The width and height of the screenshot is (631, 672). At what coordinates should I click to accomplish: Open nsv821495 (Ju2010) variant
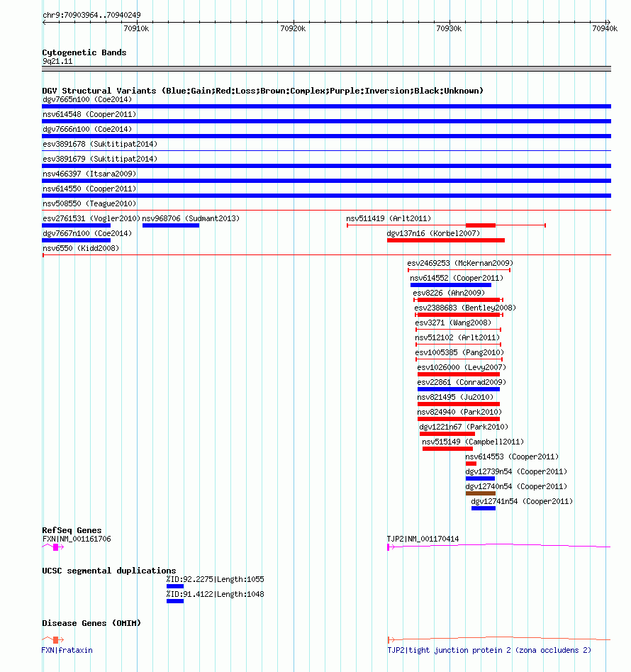[455, 397]
